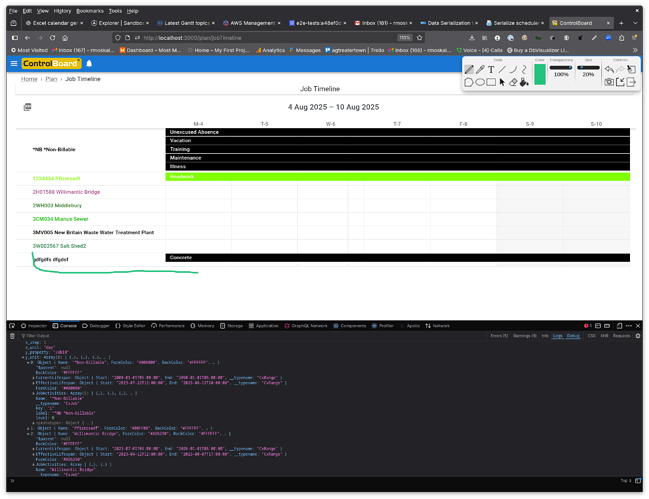Click the save-to-file annotation control
This screenshot has height=499, width=649.
click(620, 82)
